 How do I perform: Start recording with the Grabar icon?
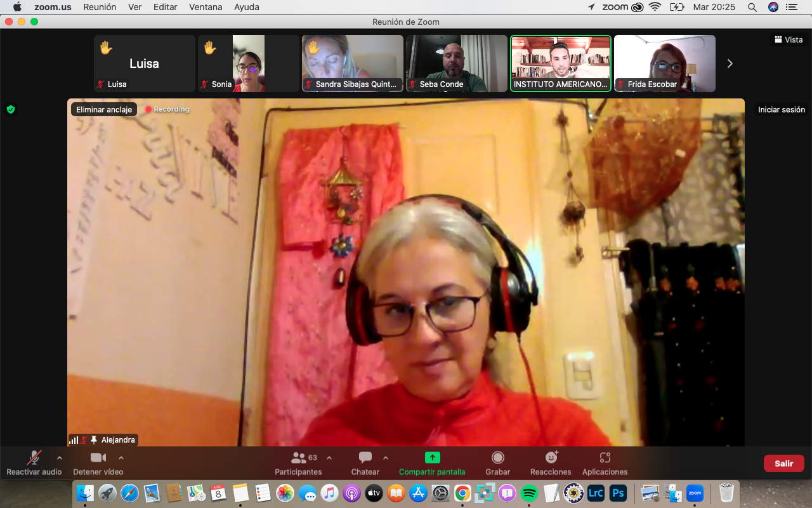tap(498, 458)
